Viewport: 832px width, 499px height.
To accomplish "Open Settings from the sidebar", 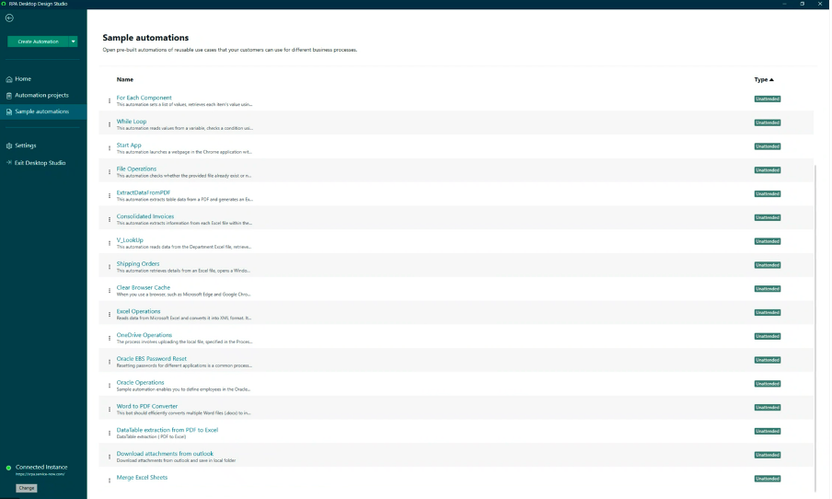I will point(25,146).
